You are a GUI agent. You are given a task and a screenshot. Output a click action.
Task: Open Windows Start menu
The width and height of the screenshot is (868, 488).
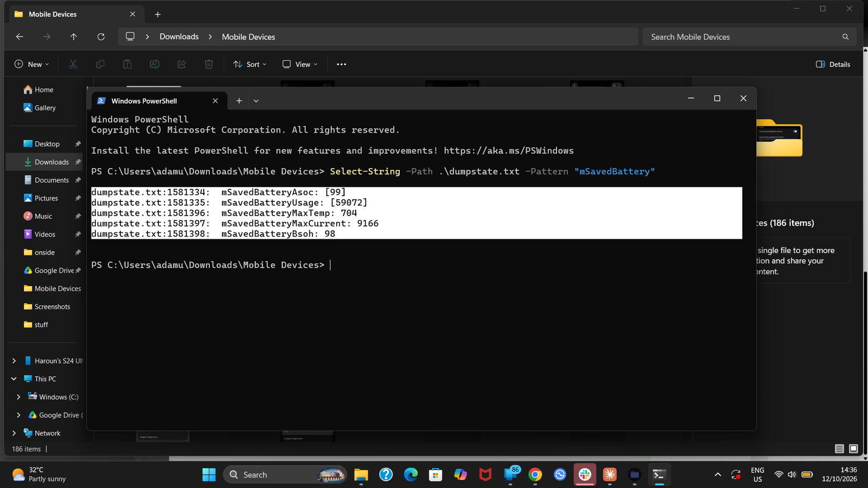(209, 475)
